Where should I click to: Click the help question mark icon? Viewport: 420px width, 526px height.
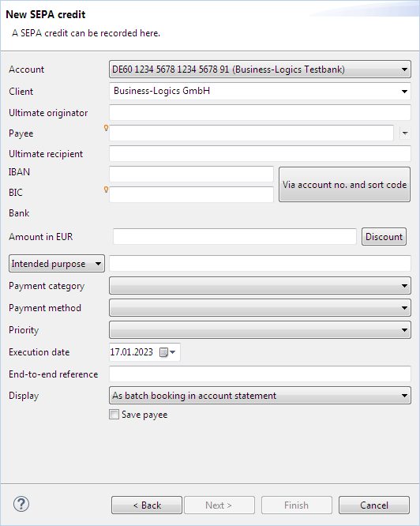(x=21, y=504)
